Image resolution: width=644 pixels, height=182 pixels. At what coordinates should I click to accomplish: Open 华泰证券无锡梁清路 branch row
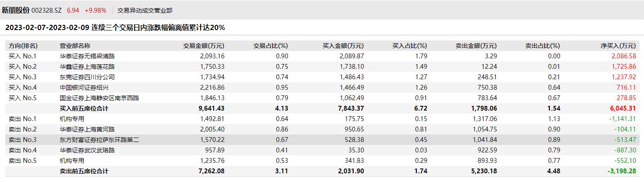click(x=322, y=56)
